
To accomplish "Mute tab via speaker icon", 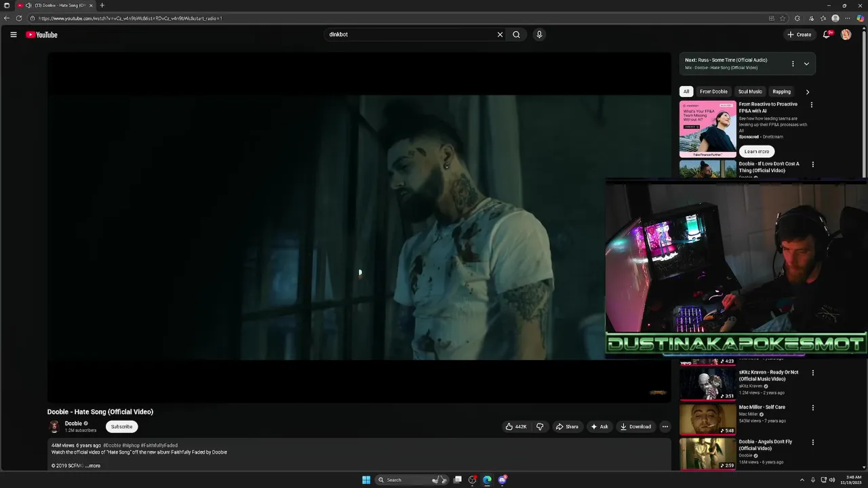I will point(28,5).
